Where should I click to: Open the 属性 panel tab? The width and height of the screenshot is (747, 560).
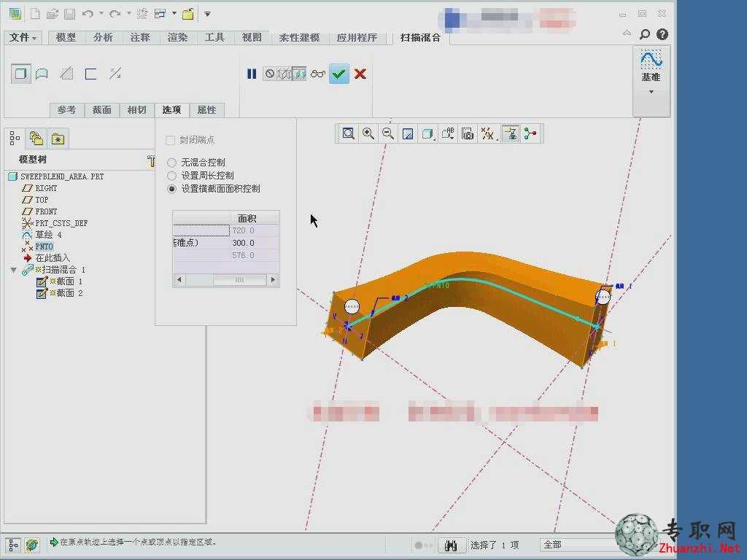point(206,110)
